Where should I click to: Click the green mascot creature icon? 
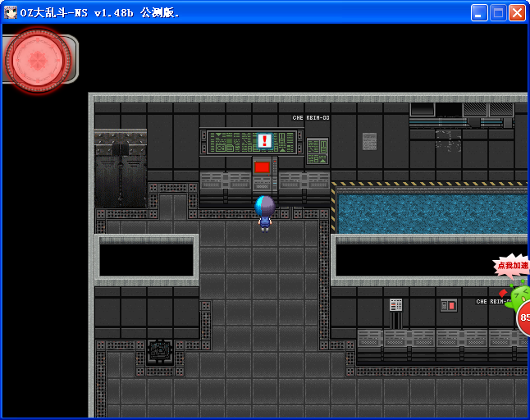click(519, 295)
